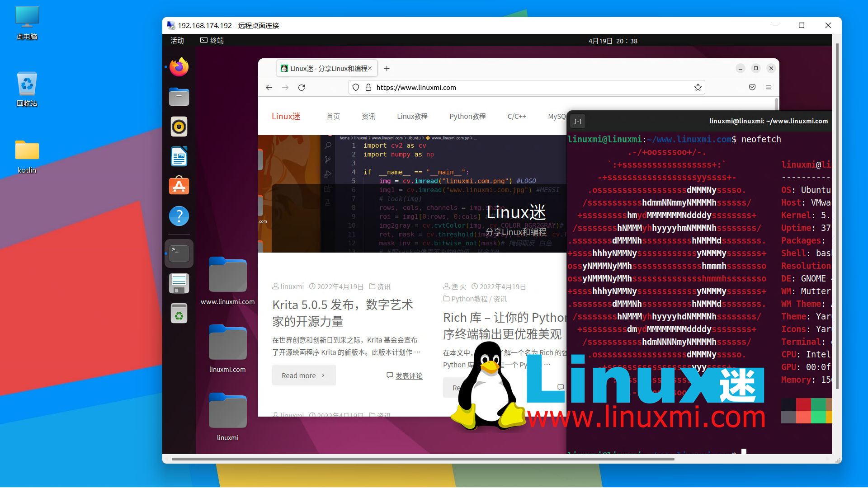Image resolution: width=868 pixels, height=488 pixels.
Task: Open the linuxmi folder on Ubuntu desktop
Action: (227, 417)
